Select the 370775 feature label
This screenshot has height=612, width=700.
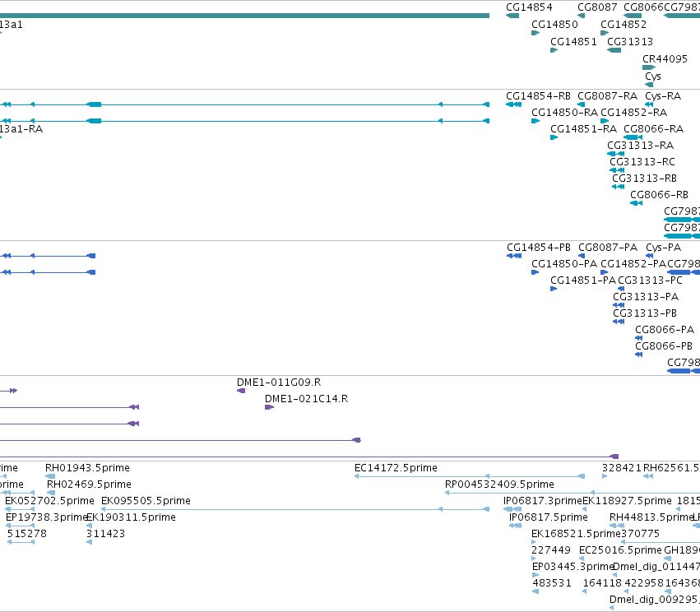coord(640,534)
